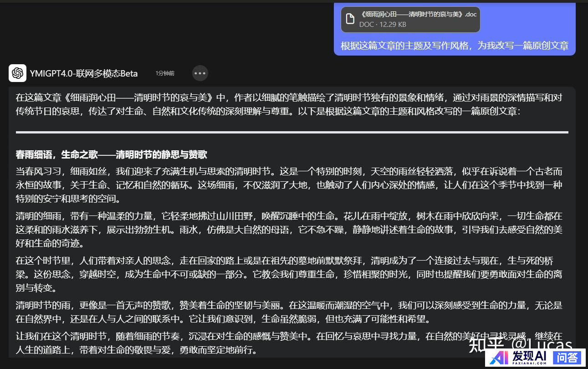The image size is (588, 369).
Task: Click the 发现AI brand text
Action: coord(530,357)
